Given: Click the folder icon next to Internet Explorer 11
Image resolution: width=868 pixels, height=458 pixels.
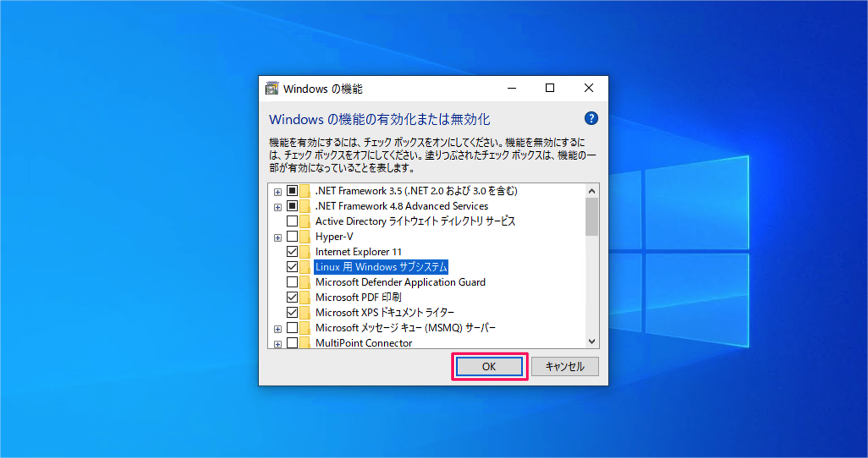Looking at the screenshot, I should [306, 252].
